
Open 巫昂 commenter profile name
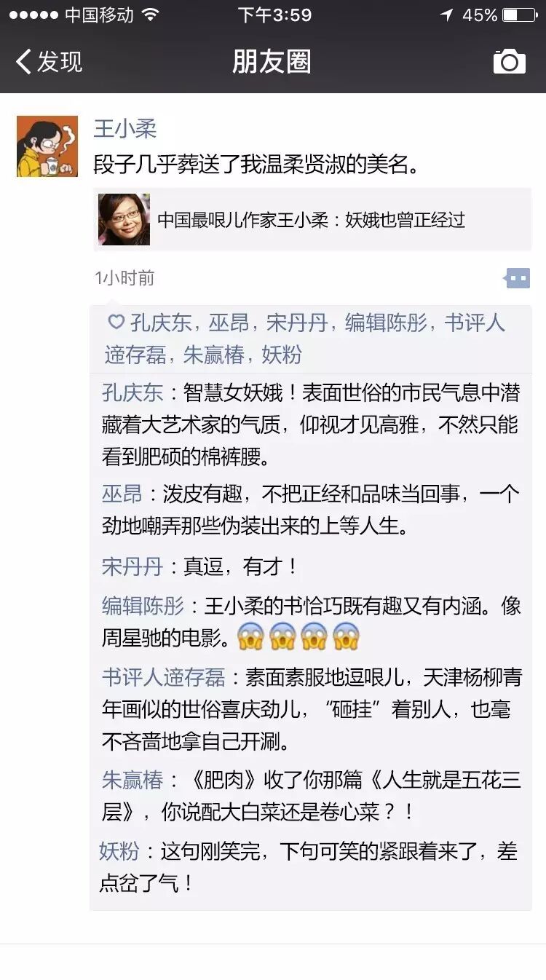tap(122, 494)
